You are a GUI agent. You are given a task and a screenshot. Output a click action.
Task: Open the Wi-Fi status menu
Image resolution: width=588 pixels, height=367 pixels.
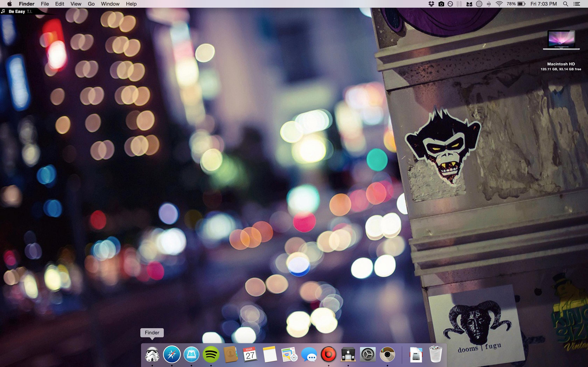[499, 4]
